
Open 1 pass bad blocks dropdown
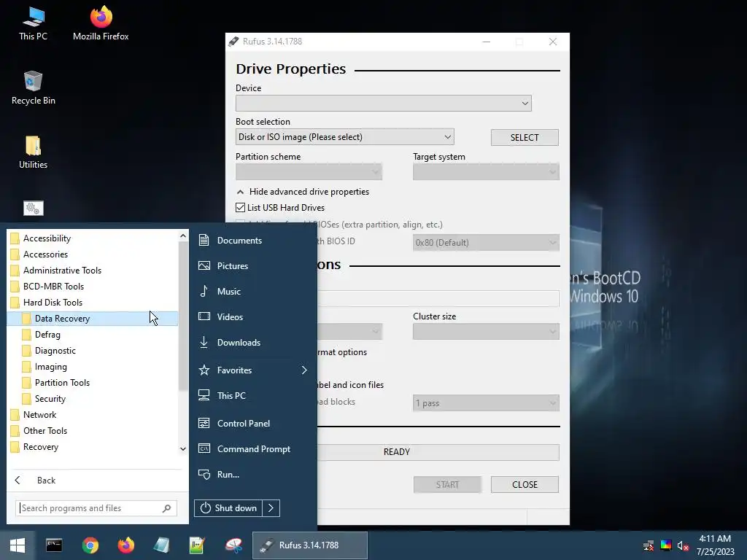(486, 402)
